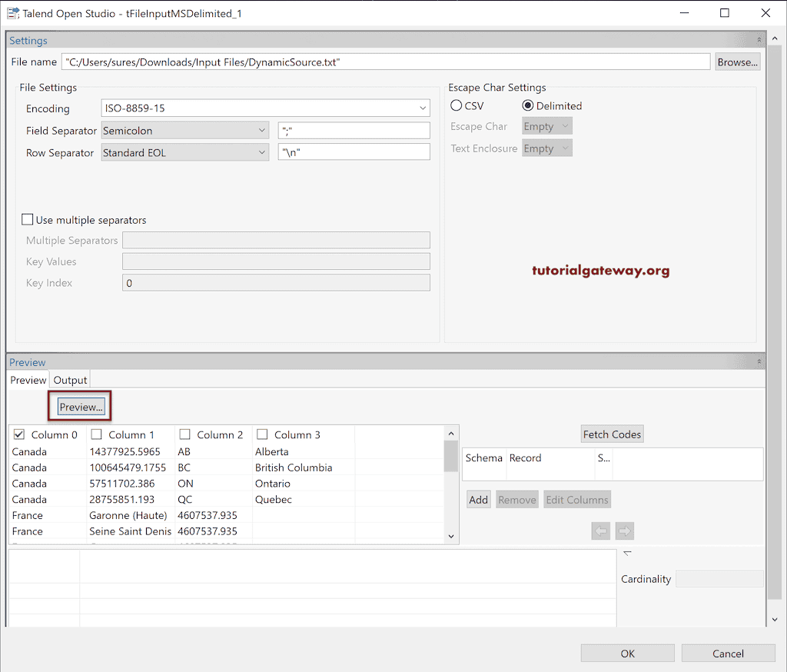Image resolution: width=787 pixels, height=672 pixels.
Task: Collapse the Preview section using its chevron
Action: click(x=759, y=361)
